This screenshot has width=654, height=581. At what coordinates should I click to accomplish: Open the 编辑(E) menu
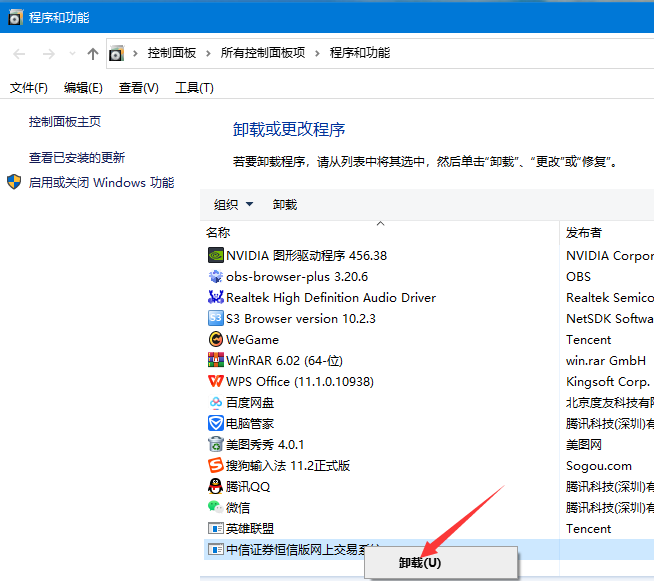tap(83, 88)
